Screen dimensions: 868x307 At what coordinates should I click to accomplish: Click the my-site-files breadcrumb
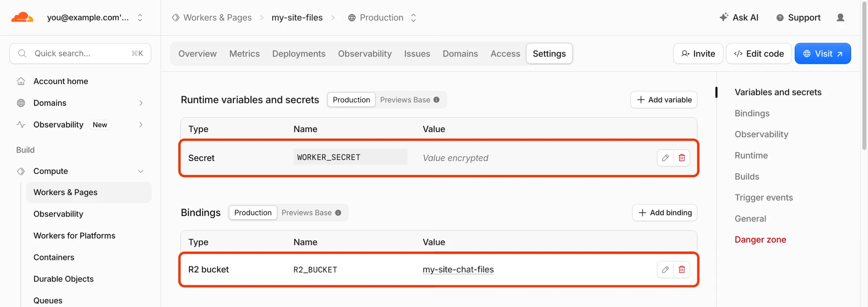click(297, 17)
